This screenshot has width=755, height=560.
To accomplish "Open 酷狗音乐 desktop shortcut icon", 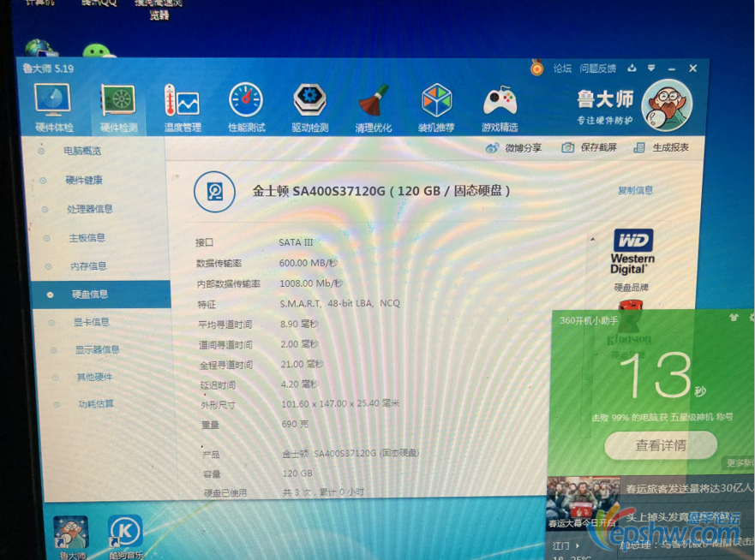I will pos(125,536).
